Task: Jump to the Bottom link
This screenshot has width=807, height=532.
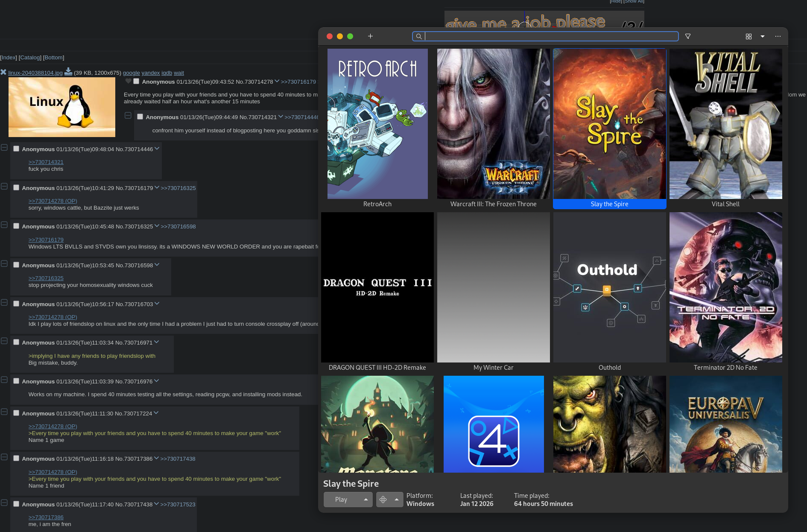Action: [x=54, y=58]
